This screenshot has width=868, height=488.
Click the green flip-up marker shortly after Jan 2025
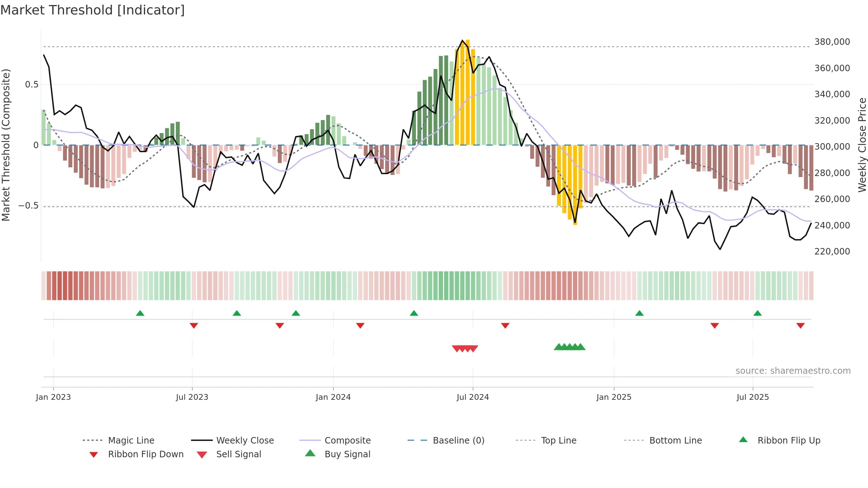pyautogui.click(x=639, y=313)
